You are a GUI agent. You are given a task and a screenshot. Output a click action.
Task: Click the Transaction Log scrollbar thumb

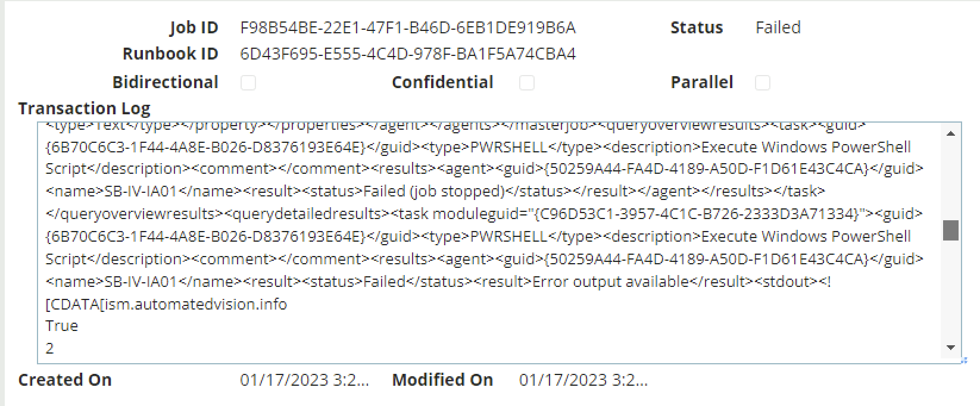point(951,230)
